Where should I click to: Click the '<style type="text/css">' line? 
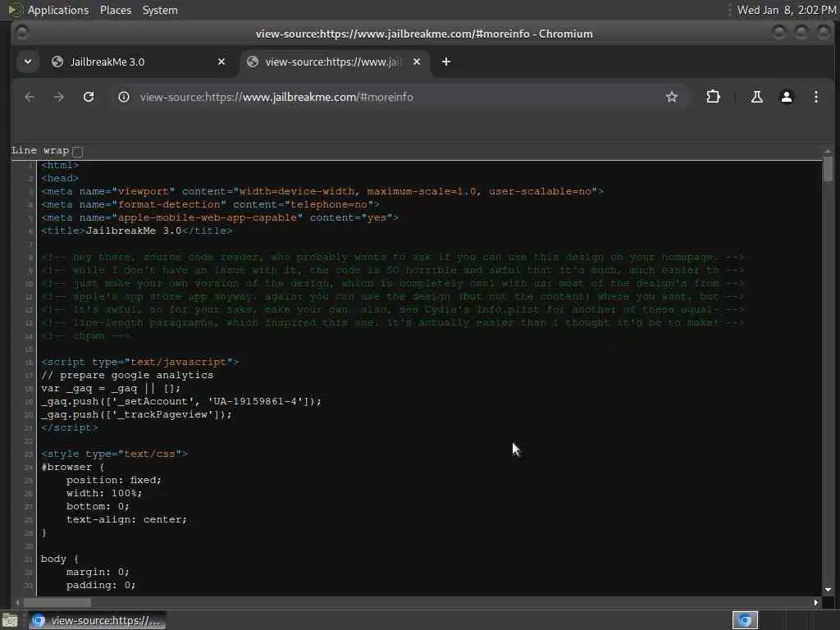(x=114, y=454)
